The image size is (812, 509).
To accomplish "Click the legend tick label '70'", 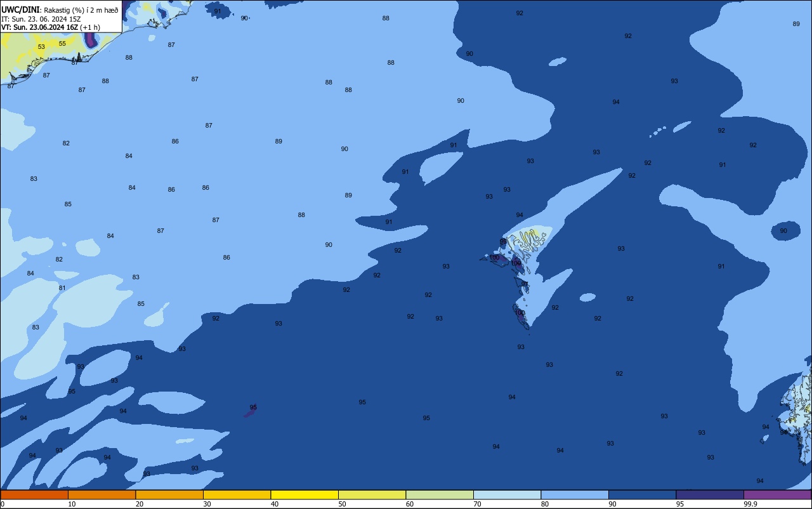I will point(477,504).
